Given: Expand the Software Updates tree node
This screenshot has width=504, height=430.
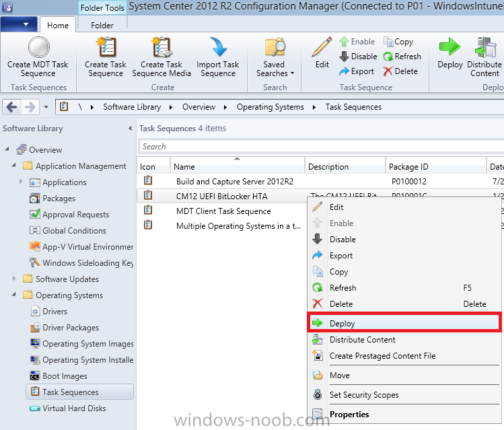Looking at the screenshot, I should coord(14,279).
